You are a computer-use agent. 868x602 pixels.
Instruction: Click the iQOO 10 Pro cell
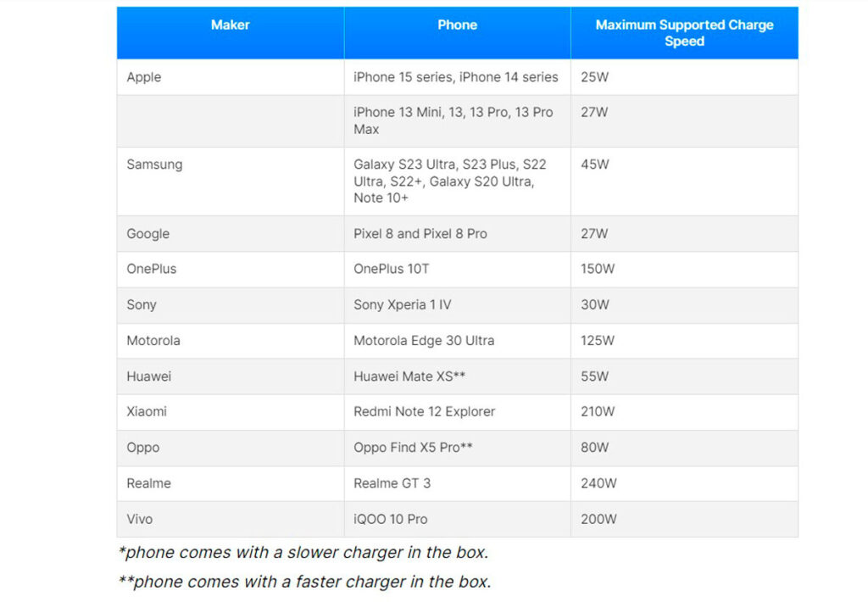[391, 519]
